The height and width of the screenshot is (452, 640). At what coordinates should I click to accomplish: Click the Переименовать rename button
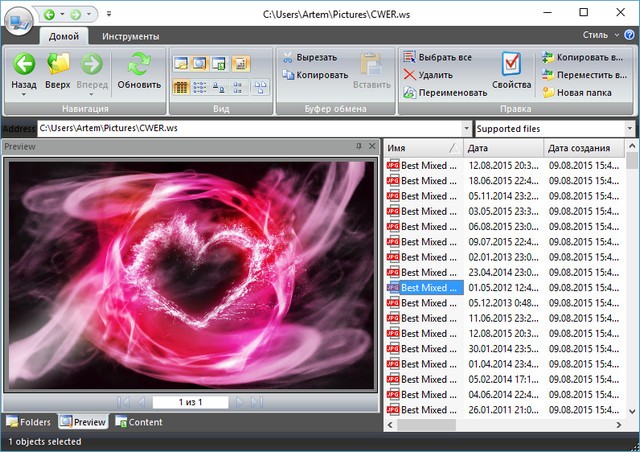pyautogui.click(x=446, y=92)
